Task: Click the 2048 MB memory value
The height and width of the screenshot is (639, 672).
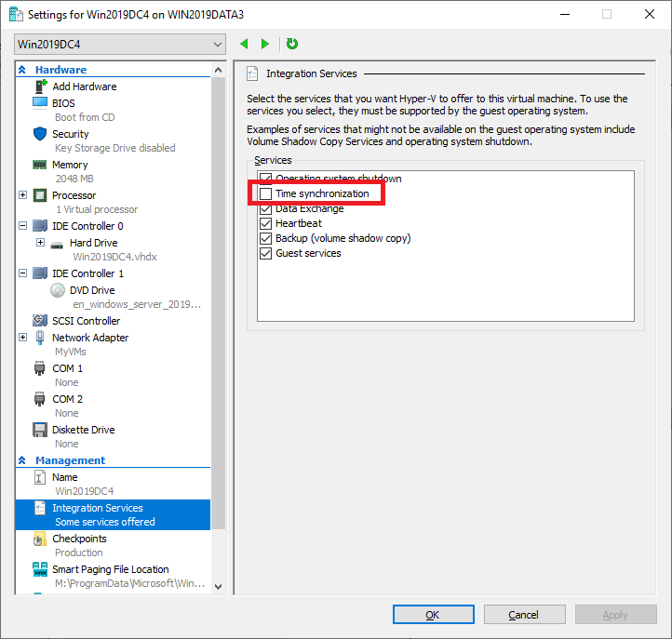Action: coord(74,179)
